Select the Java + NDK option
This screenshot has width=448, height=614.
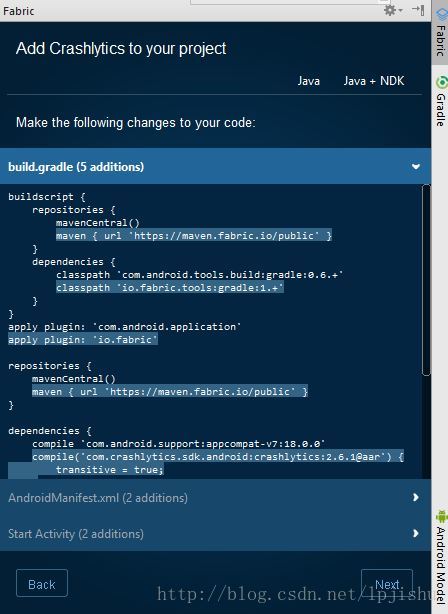(374, 81)
